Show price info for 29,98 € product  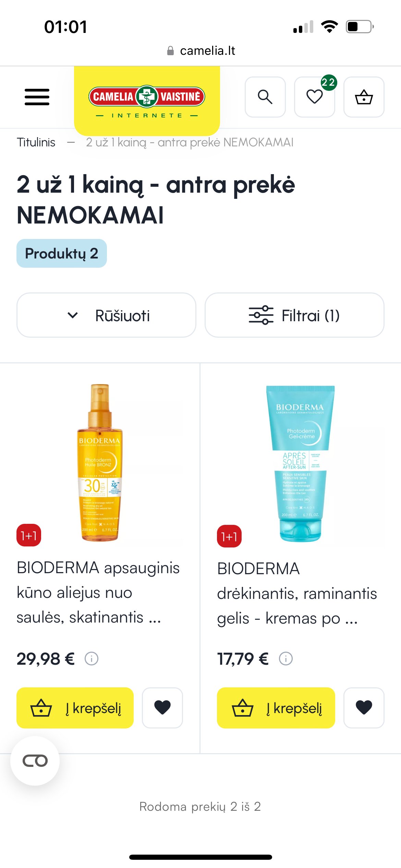(92, 659)
